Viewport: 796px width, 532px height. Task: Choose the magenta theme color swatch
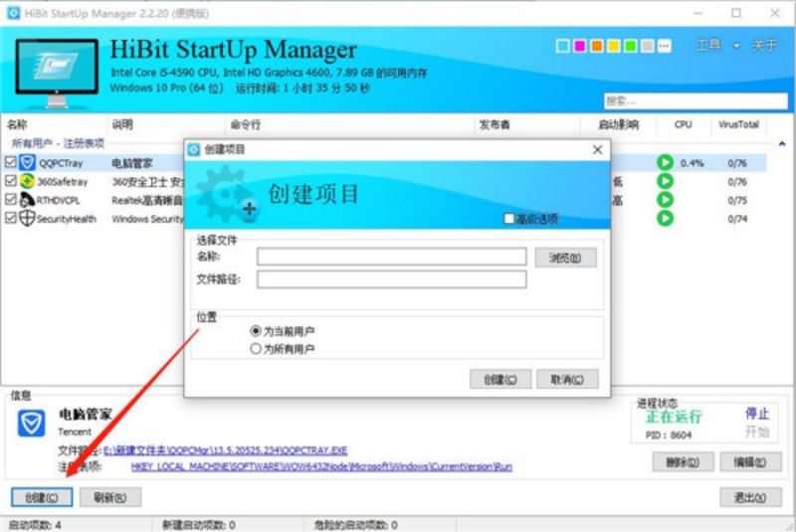click(580, 46)
